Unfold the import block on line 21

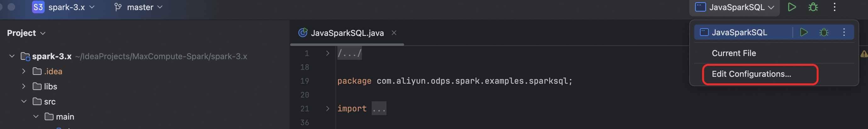[328, 109]
